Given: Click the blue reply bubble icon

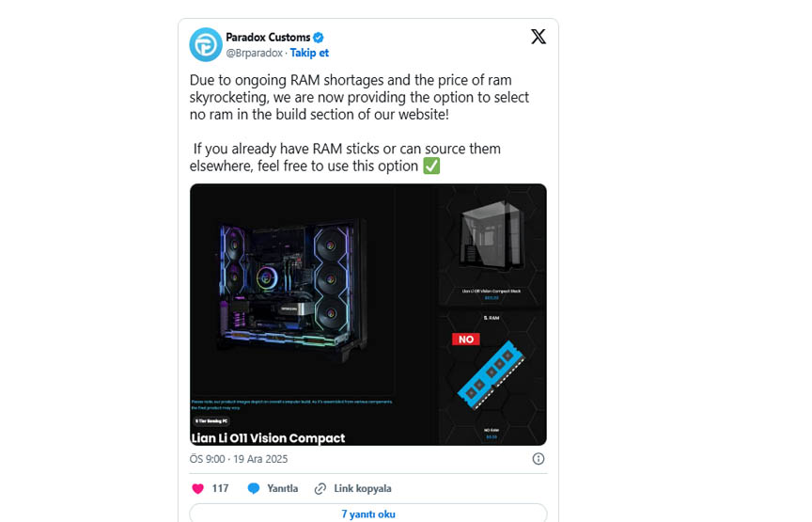Looking at the screenshot, I should click(253, 488).
